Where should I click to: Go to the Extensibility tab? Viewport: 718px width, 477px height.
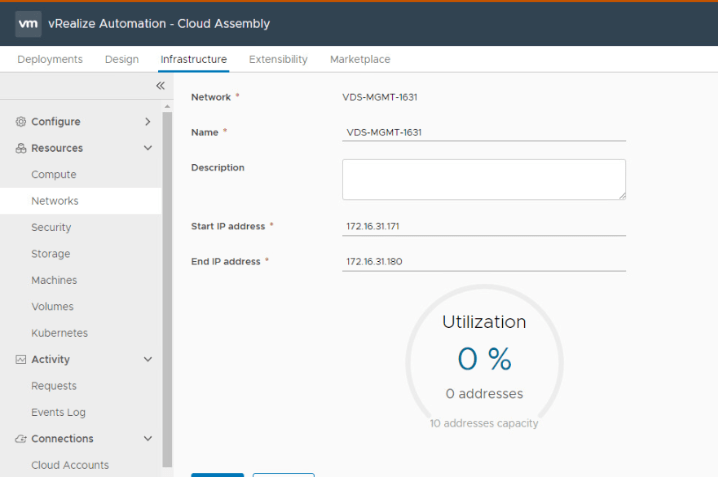coord(278,60)
